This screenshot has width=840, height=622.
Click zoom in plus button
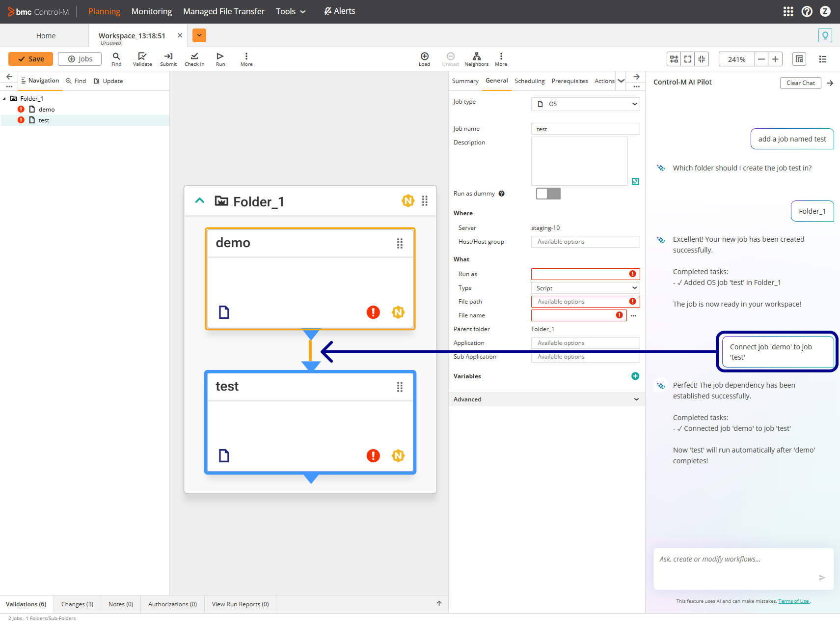point(775,59)
